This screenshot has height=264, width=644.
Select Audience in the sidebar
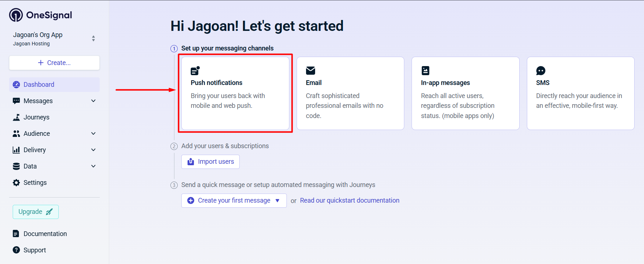54,134
